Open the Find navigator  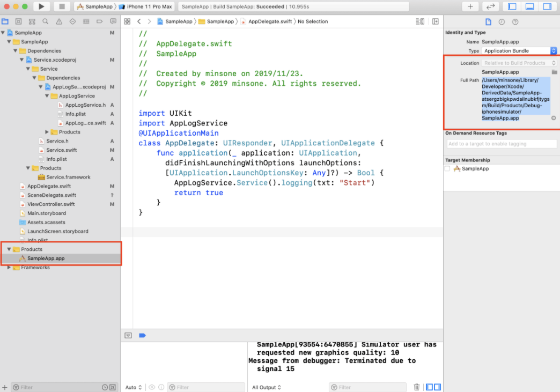pos(46,21)
